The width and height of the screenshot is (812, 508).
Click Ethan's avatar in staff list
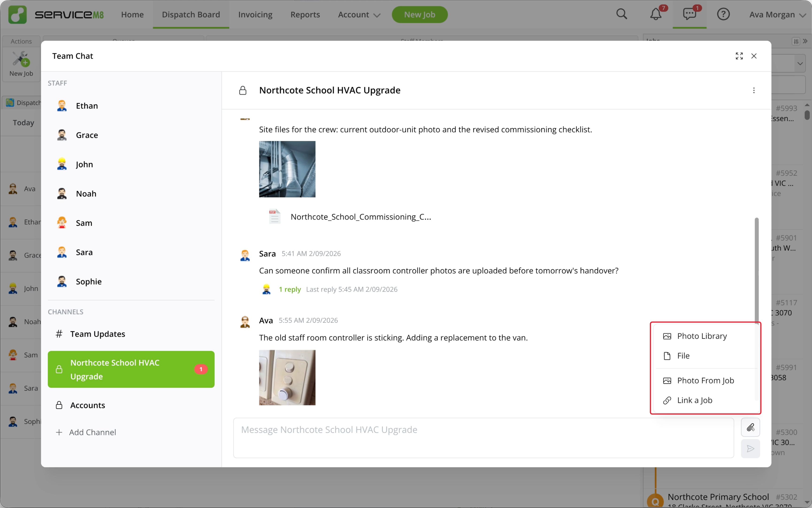pyautogui.click(x=62, y=105)
